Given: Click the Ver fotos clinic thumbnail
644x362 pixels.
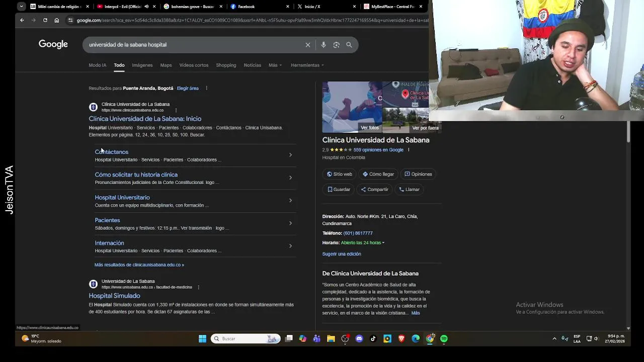Looking at the screenshot, I should coord(352,107).
